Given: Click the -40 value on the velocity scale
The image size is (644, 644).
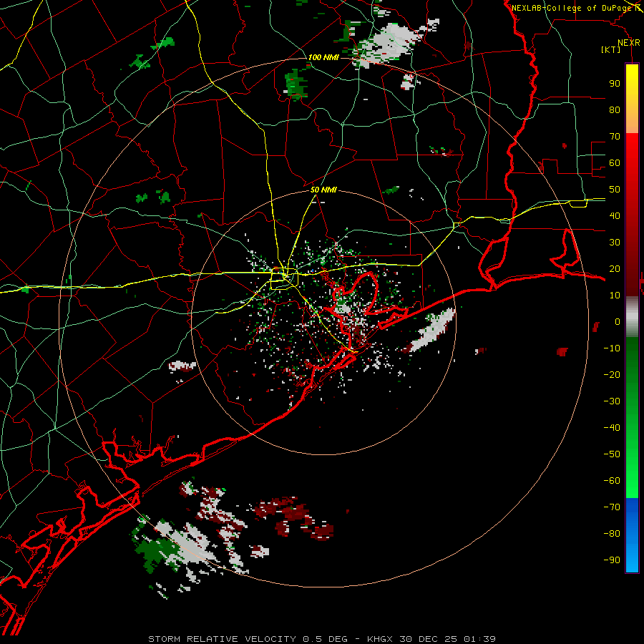Looking at the screenshot, I should point(612,428).
